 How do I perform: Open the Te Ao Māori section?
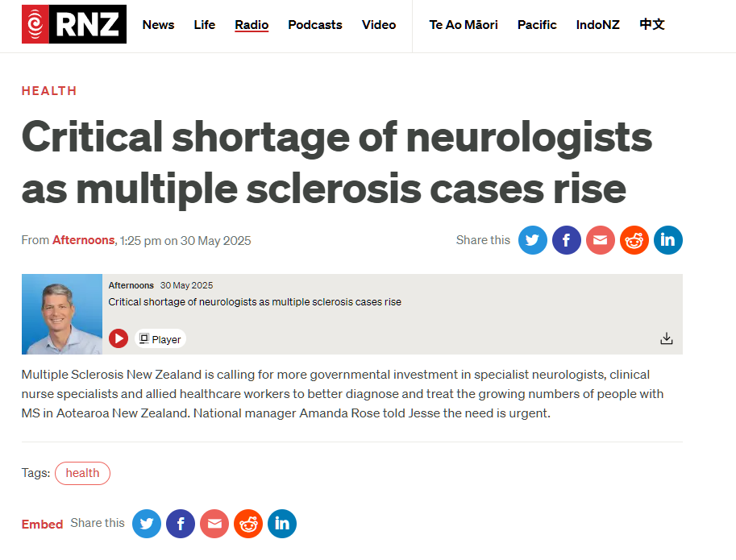pyautogui.click(x=464, y=25)
